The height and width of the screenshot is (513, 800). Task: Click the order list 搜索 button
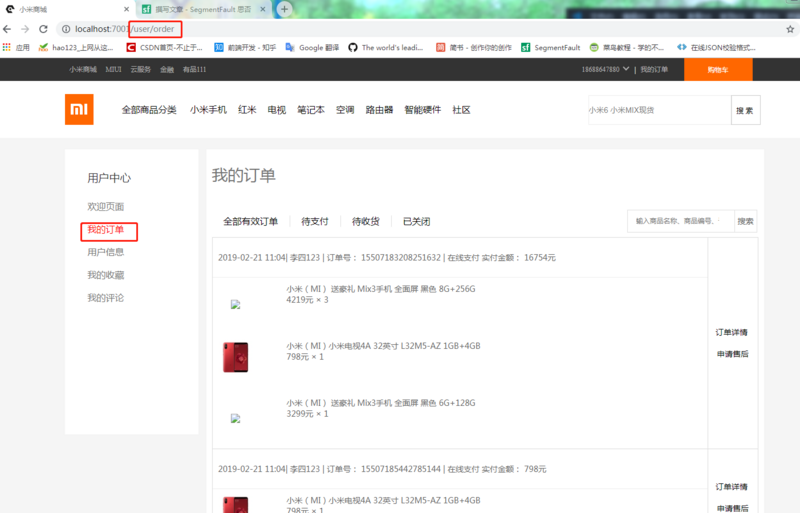(x=745, y=221)
